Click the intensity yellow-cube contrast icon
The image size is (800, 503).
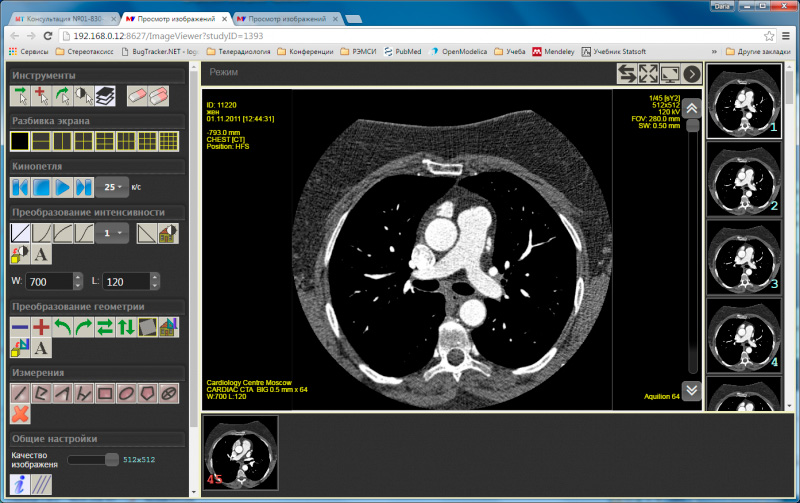tap(20, 254)
